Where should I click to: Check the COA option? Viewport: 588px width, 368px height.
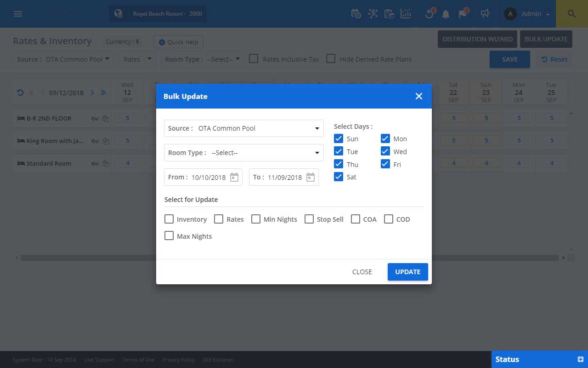tap(356, 219)
